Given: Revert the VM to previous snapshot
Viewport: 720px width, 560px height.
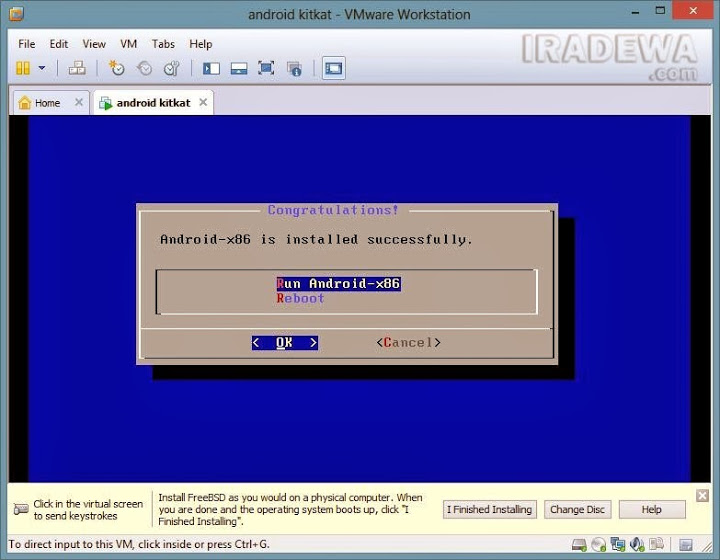Looking at the screenshot, I should point(144,68).
